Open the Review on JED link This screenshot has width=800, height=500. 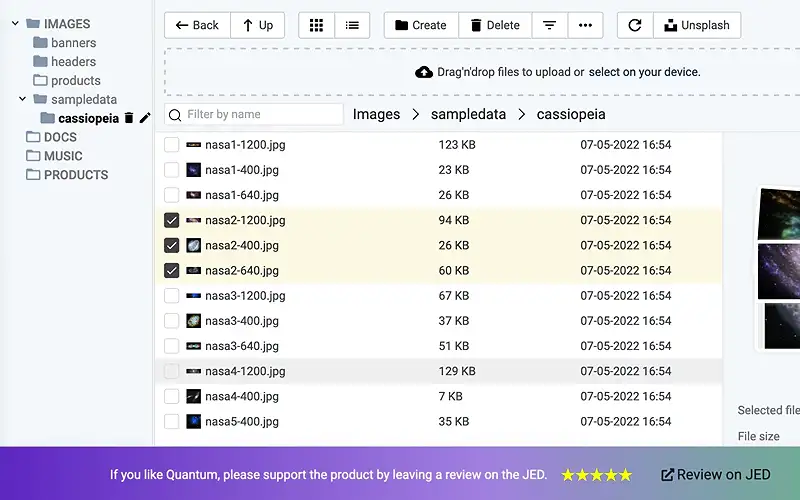[716, 474]
